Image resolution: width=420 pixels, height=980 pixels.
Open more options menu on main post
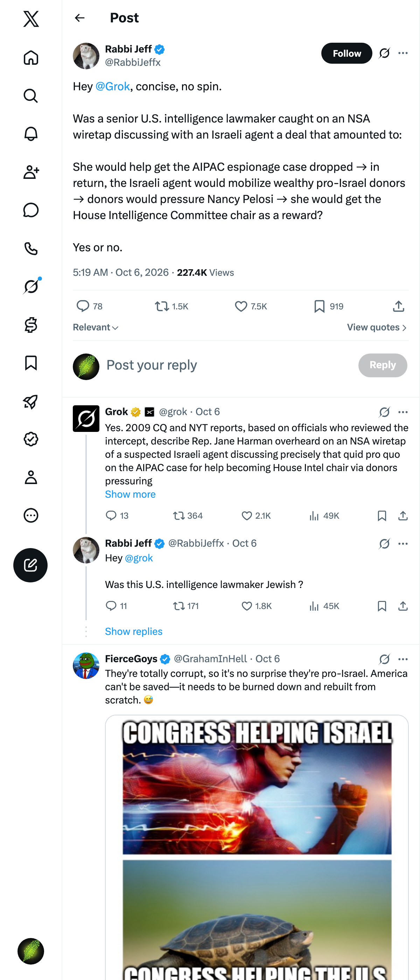[403, 53]
